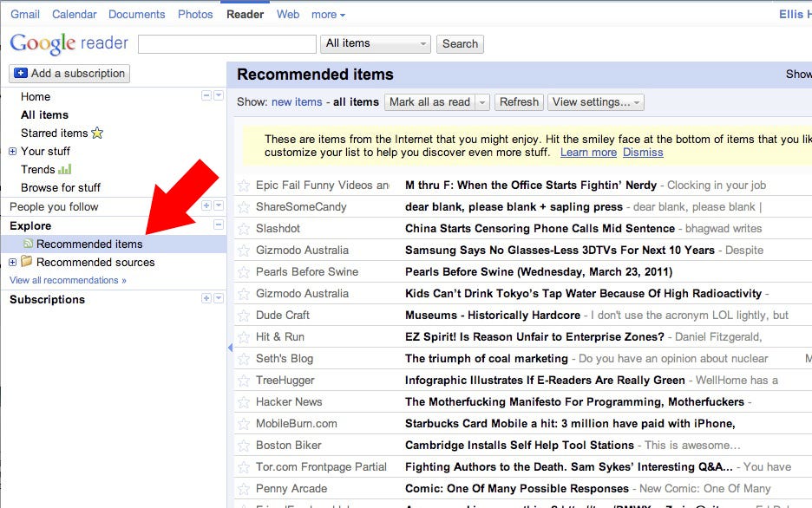Open the China Starts Censoring Phone Calls headline

(540, 229)
